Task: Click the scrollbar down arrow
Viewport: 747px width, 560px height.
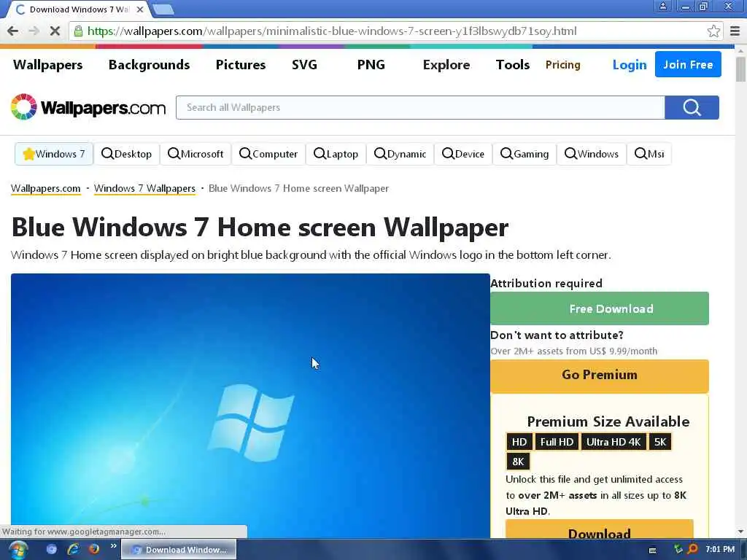Action: pos(740,532)
